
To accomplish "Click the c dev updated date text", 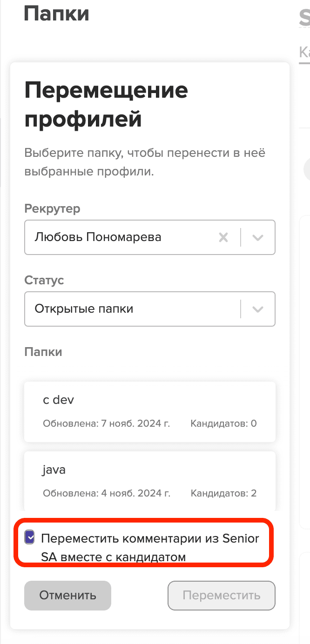I will (106, 423).
